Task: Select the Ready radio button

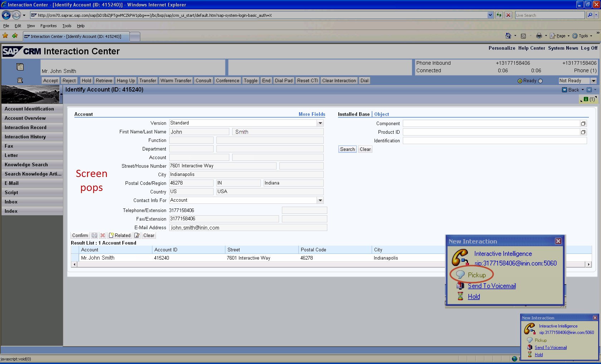Action: click(x=520, y=81)
